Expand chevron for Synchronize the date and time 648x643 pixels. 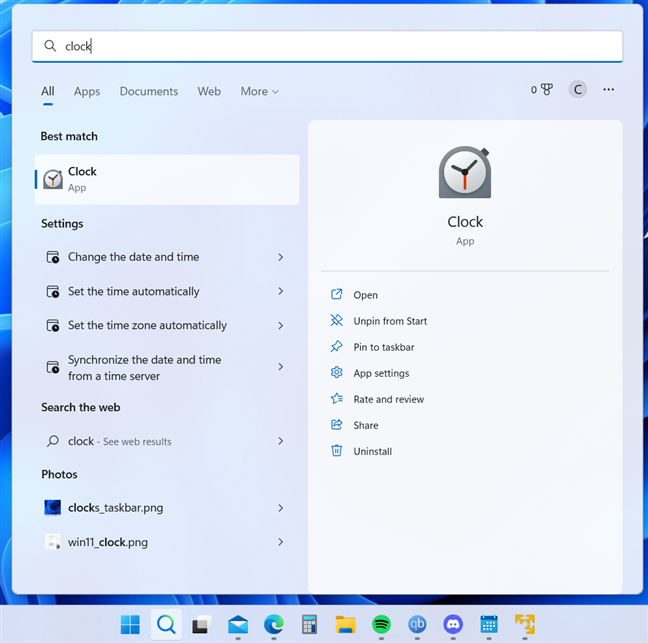pyautogui.click(x=281, y=367)
